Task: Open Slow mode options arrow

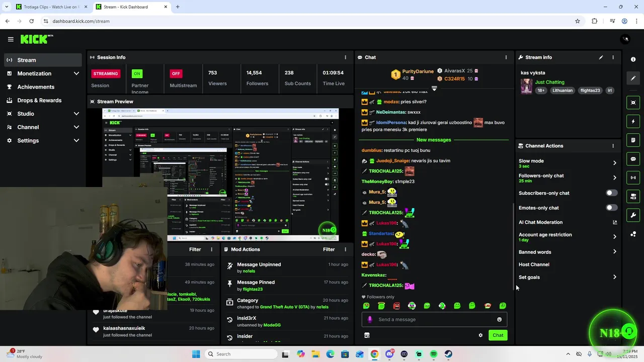Action: pos(614,163)
